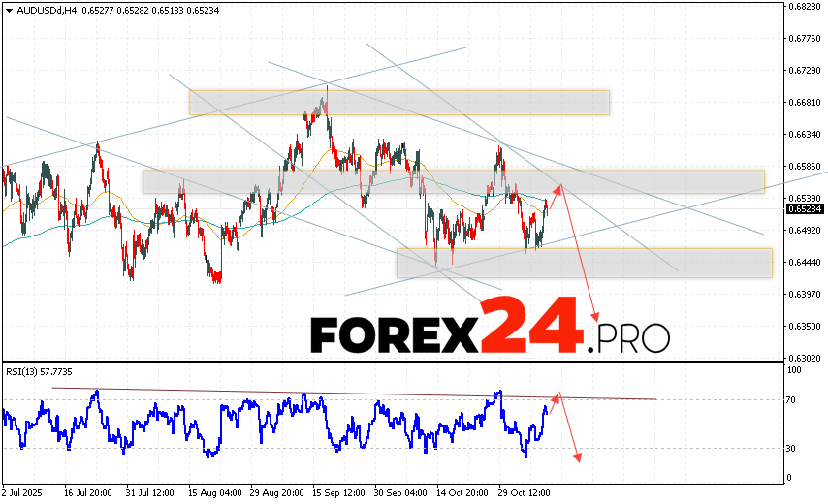Click the 2 Jul 2025 date label

(x=25, y=490)
